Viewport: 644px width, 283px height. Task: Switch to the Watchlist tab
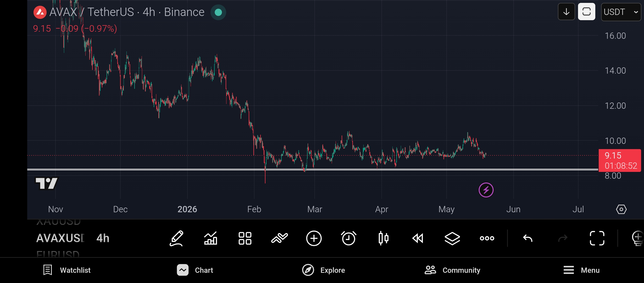67,270
